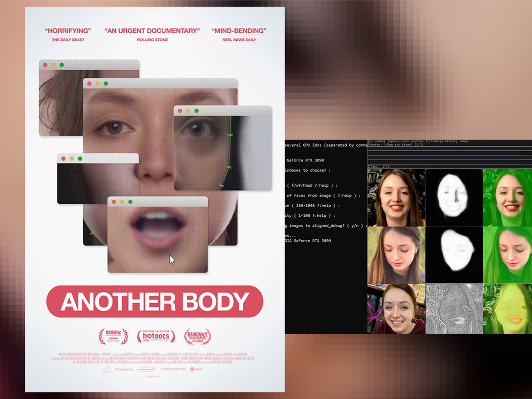The width and height of the screenshot is (532, 399).
Task: Click the yellow dot on the hair window
Action: pyautogui.click(x=54, y=65)
